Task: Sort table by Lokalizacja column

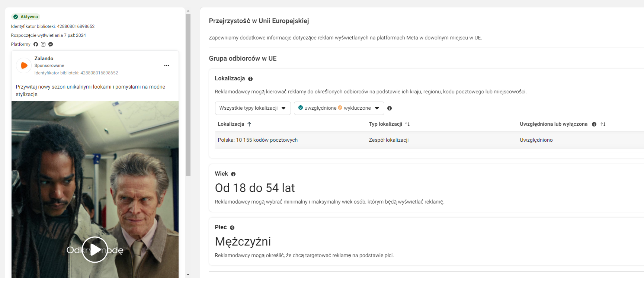Action: pyautogui.click(x=249, y=124)
